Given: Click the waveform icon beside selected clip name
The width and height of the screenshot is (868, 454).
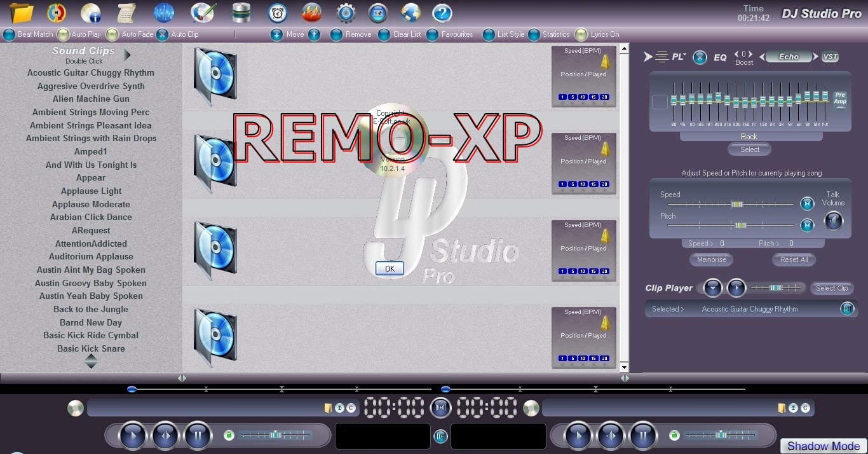Looking at the screenshot, I should pos(847,308).
